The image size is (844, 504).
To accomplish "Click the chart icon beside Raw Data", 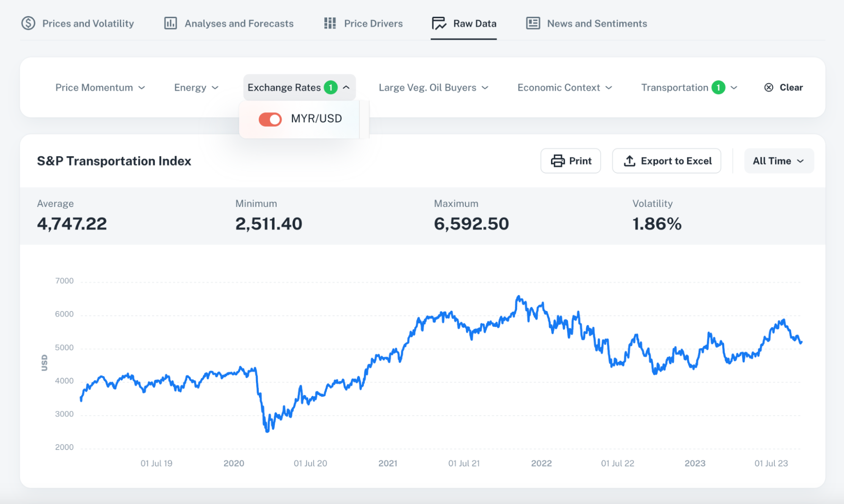I will coord(439,23).
